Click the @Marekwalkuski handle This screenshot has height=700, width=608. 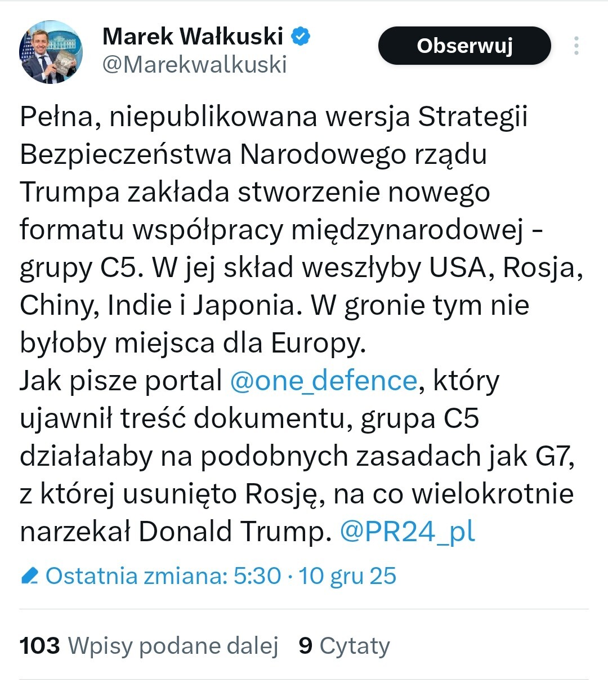(195, 65)
